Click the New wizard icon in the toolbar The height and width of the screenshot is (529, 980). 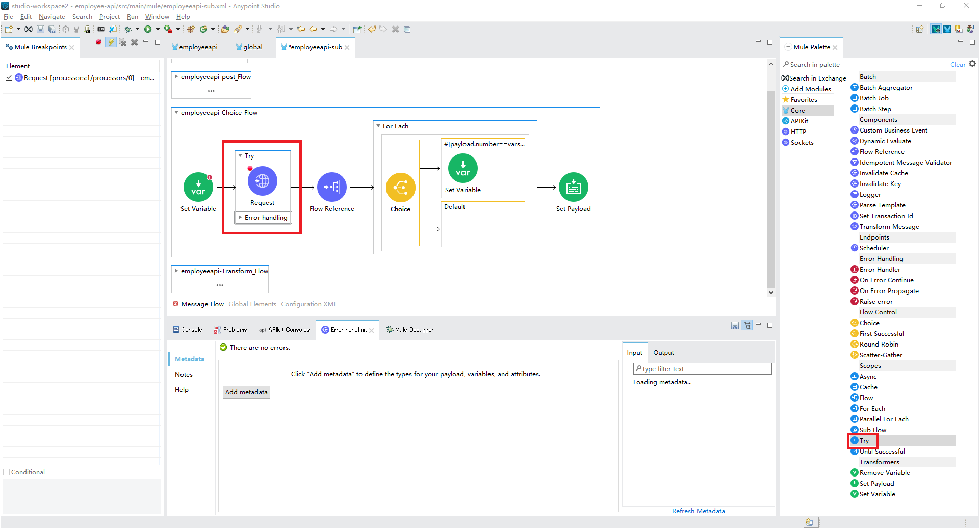click(9, 29)
